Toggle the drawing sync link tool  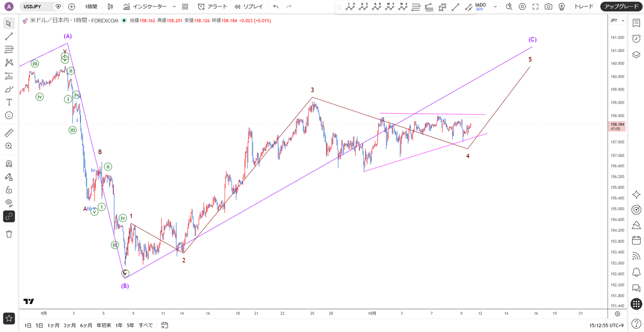(x=9, y=216)
